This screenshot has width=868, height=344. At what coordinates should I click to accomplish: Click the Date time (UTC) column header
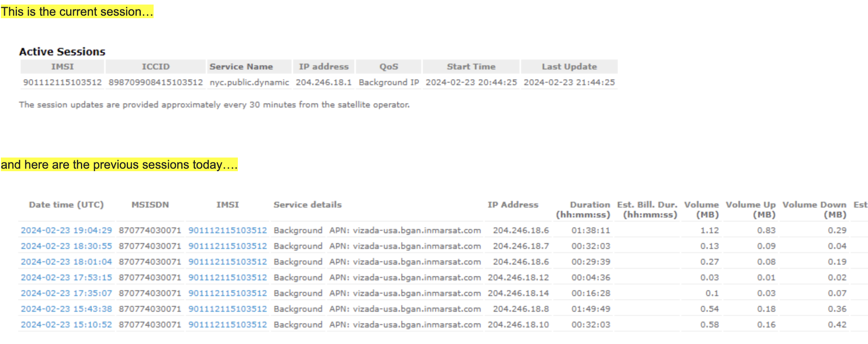coord(66,205)
